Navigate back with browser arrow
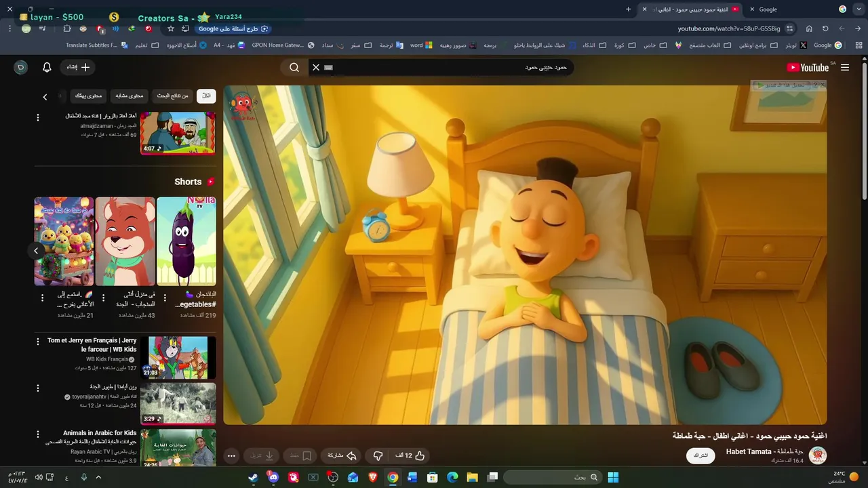The image size is (868, 488). tap(858, 28)
